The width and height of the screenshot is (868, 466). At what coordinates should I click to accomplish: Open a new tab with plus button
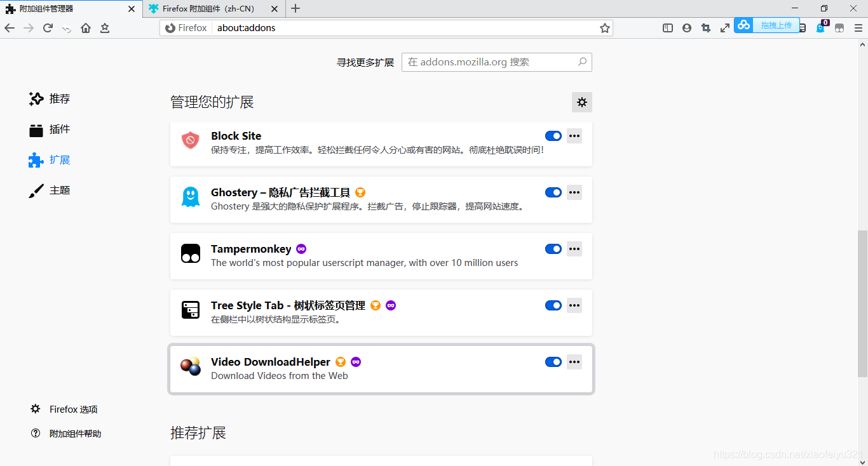point(295,9)
